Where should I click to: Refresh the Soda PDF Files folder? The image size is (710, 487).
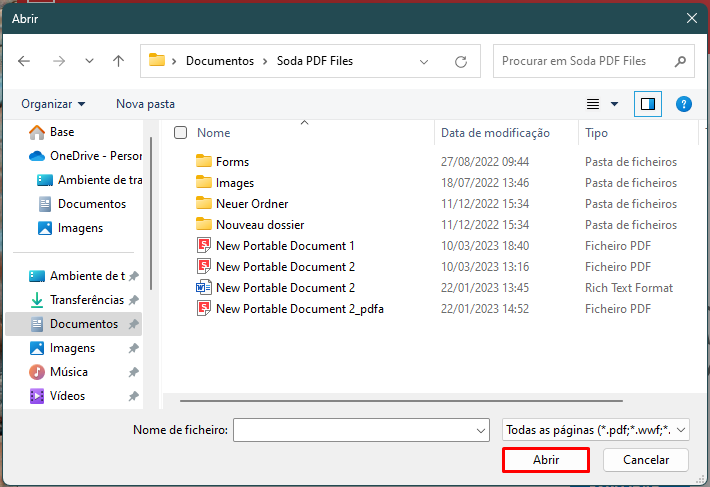pos(461,62)
